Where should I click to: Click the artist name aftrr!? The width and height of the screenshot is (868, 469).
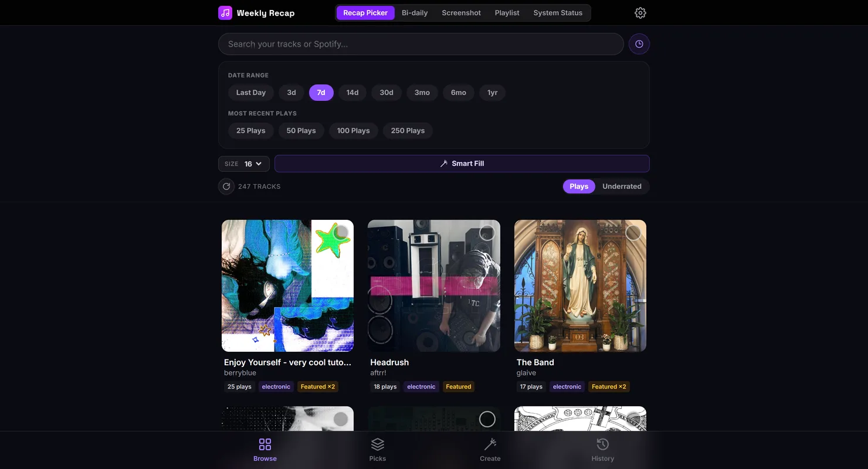point(378,373)
